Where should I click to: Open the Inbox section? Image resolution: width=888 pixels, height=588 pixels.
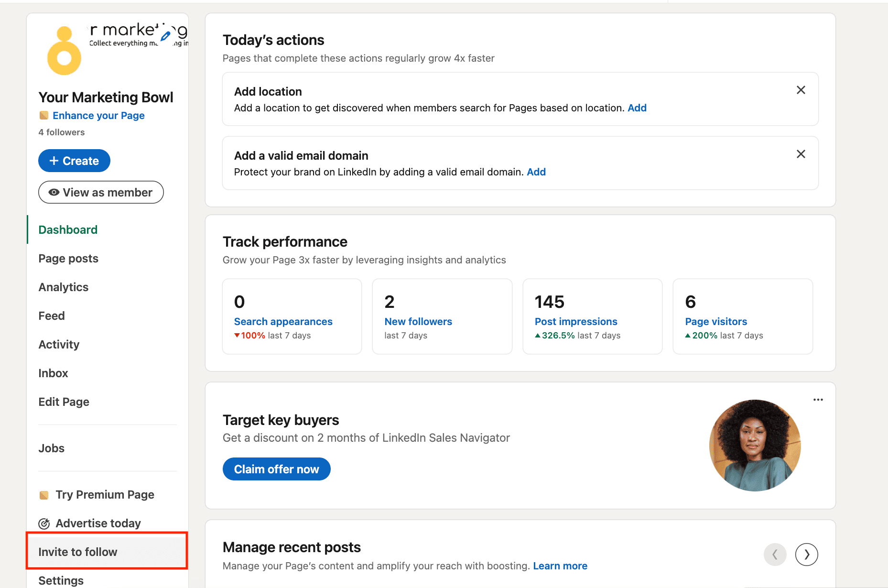coord(53,373)
